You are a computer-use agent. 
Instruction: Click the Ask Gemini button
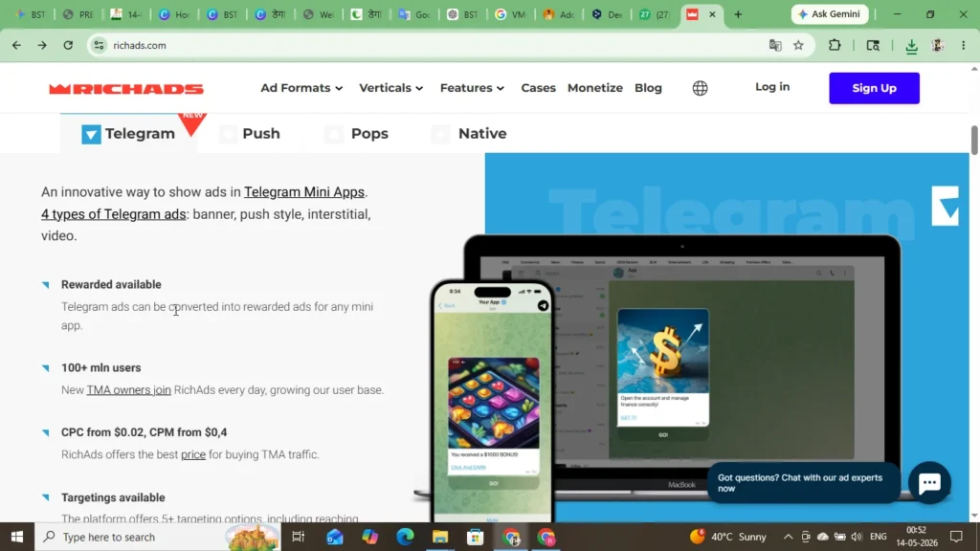830,13
